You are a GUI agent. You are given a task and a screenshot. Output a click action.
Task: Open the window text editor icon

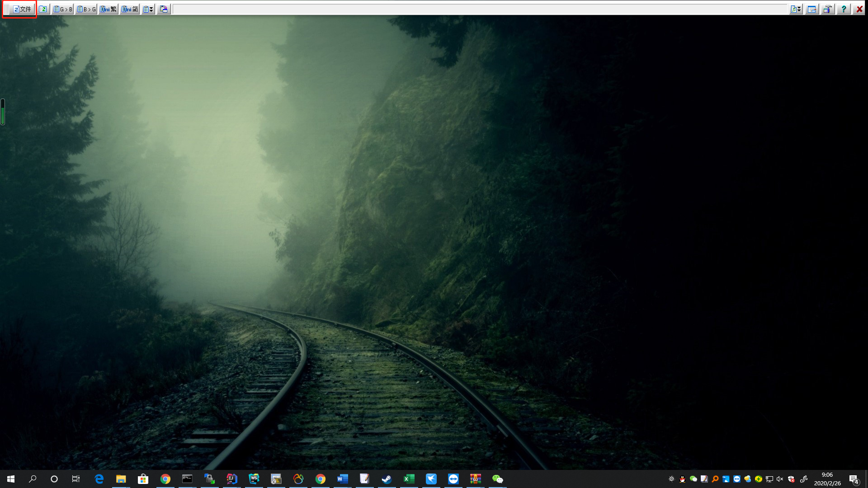pyautogui.click(x=812, y=9)
